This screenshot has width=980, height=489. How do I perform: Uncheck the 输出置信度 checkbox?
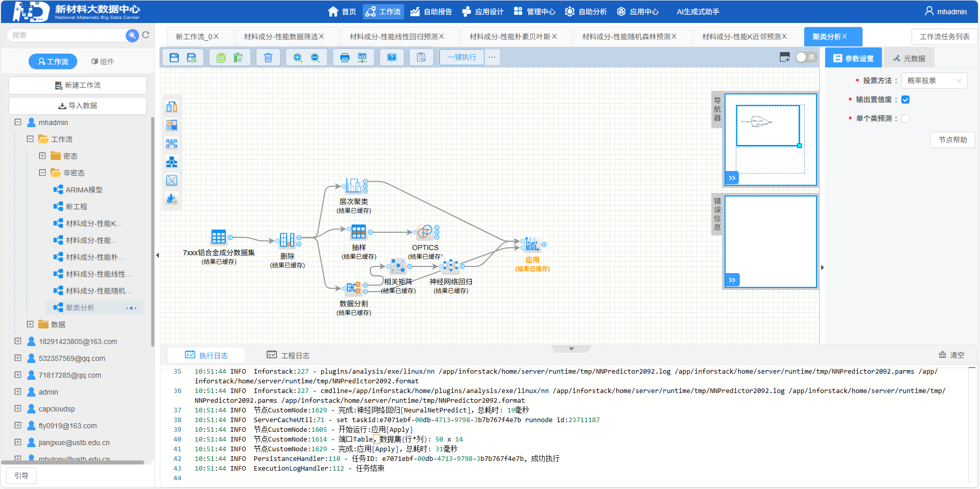pyautogui.click(x=905, y=100)
